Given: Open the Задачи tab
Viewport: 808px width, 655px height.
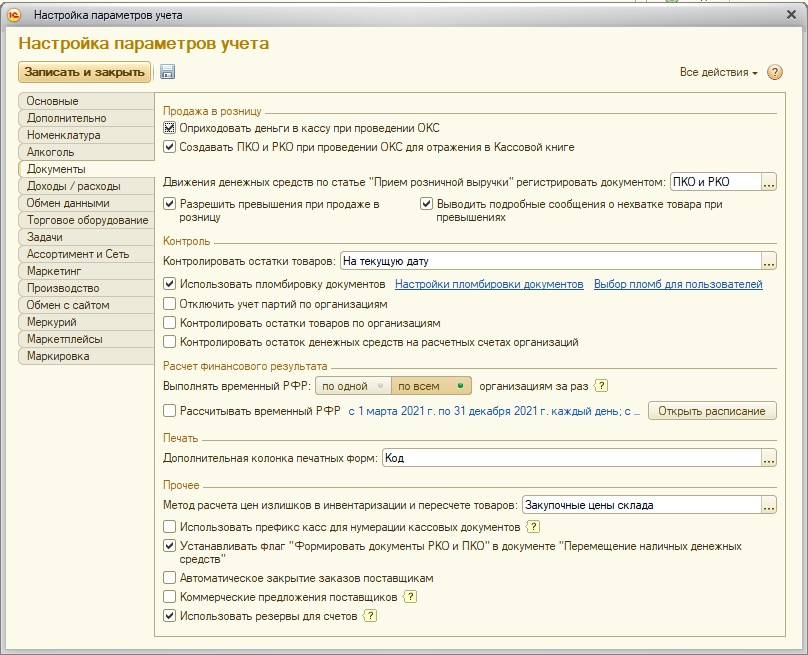Looking at the screenshot, I should (x=87, y=237).
